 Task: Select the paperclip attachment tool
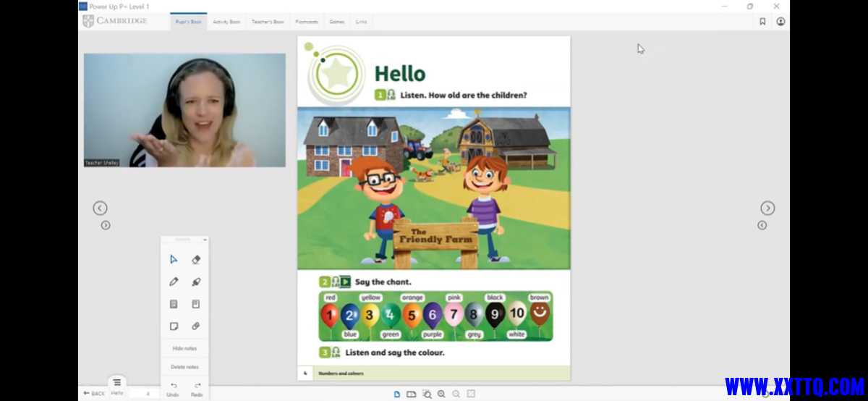196,326
